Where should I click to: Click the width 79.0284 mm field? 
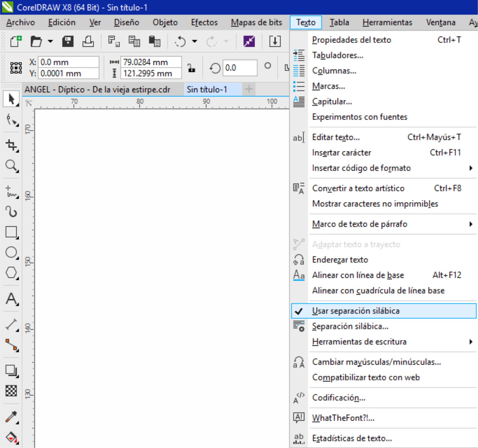151,62
